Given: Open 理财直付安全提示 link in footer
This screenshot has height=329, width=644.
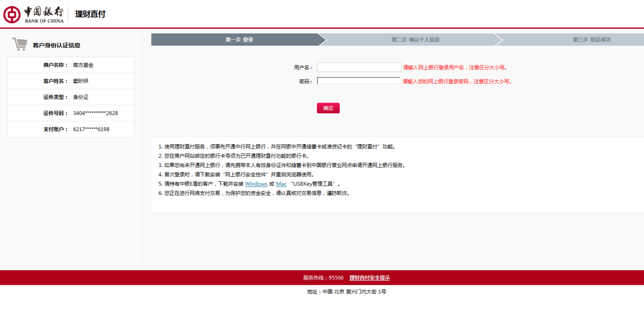Looking at the screenshot, I should pos(370,278).
